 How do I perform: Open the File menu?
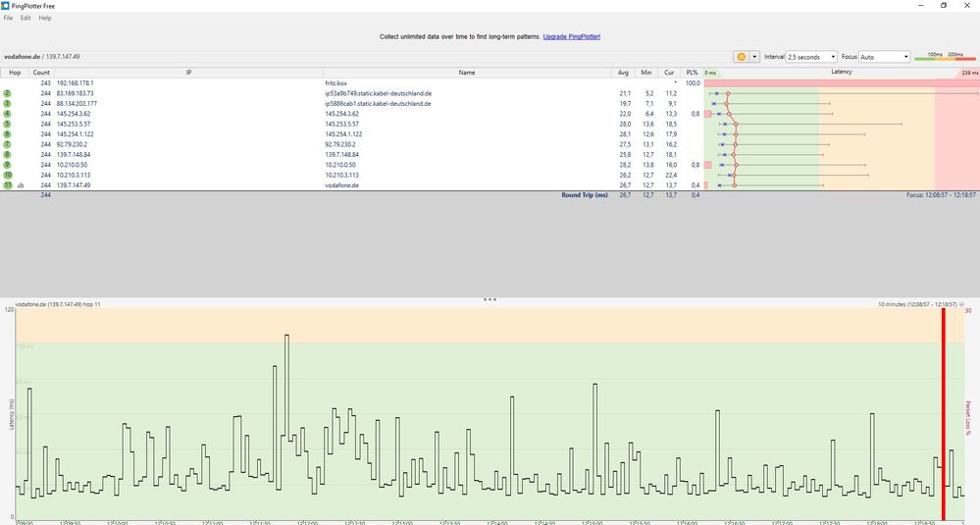(x=8, y=18)
